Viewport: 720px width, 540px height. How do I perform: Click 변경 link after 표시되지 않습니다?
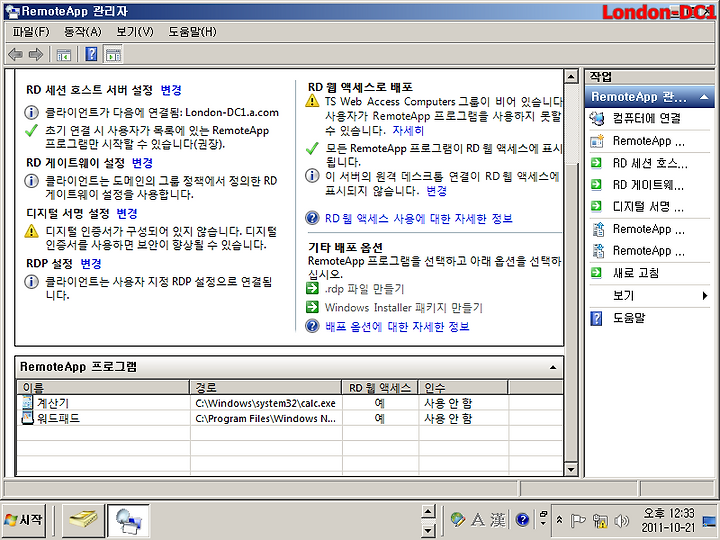tap(437, 191)
